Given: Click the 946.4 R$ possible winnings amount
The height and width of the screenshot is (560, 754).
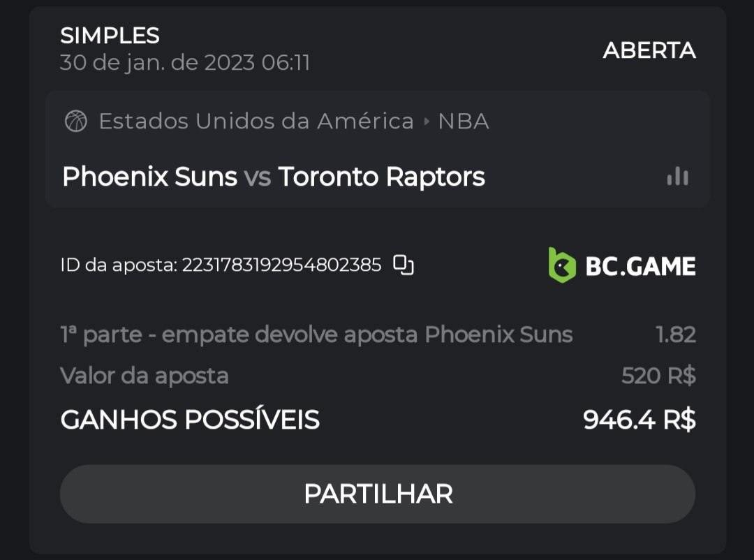Looking at the screenshot, I should 640,420.
